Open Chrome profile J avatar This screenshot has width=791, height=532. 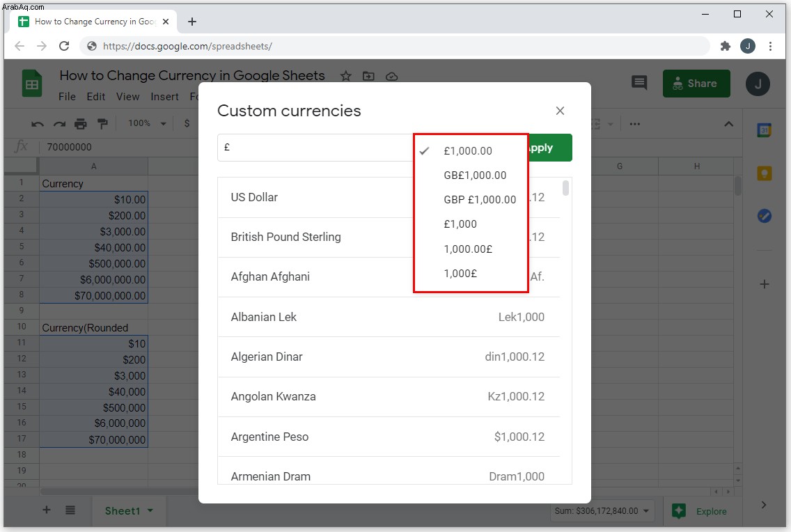[748, 47]
